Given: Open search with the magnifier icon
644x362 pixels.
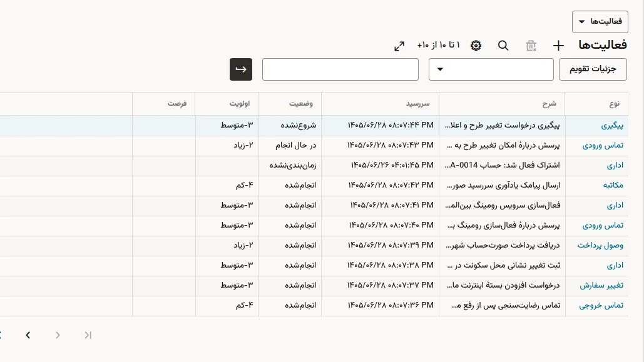Looking at the screenshot, I should coord(503,46).
